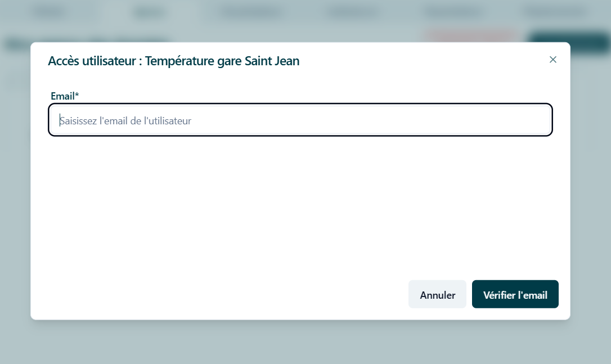The image size is (611, 364).
Task: Click the placeholder text Saisissez l'email de l'utilisateur
Action: point(125,121)
